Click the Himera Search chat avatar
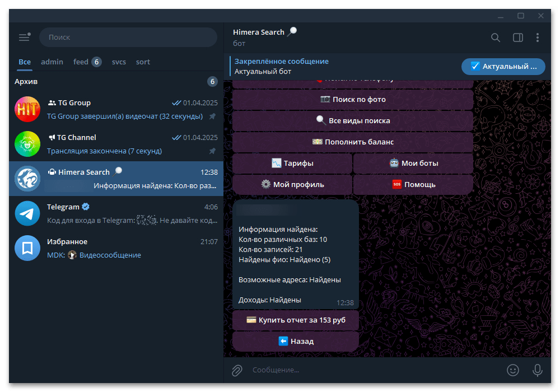Viewport: 560px width, 392px height. click(27, 179)
